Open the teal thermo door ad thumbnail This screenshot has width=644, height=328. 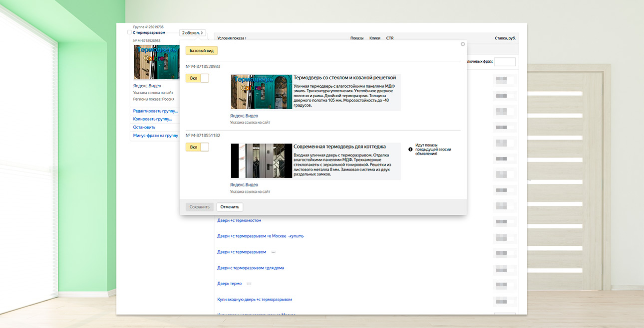[261, 92]
